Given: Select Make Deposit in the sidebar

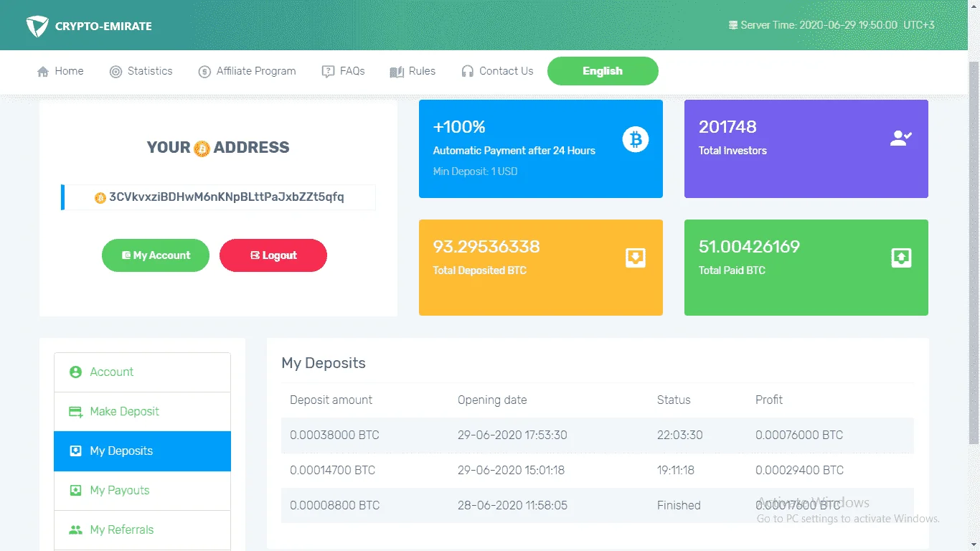Looking at the screenshot, I should click(x=143, y=412).
